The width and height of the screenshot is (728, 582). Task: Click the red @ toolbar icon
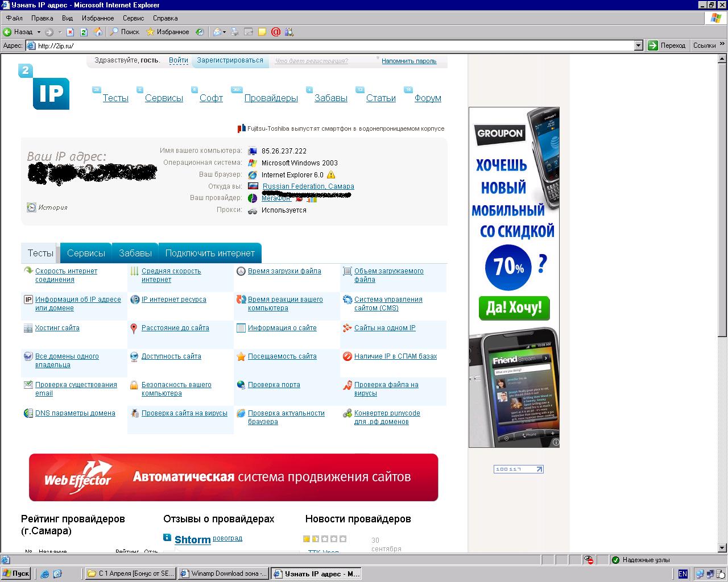pyautogui.click(x=276, y=32)
